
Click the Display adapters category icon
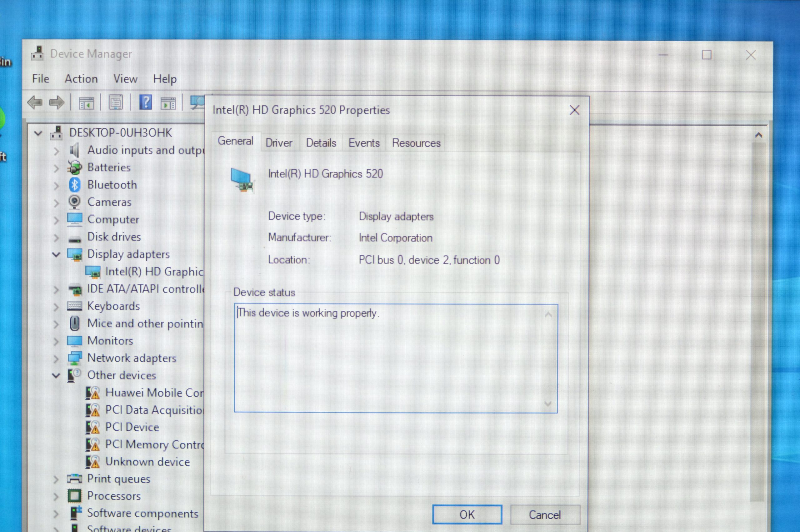(x=75, y=254)
